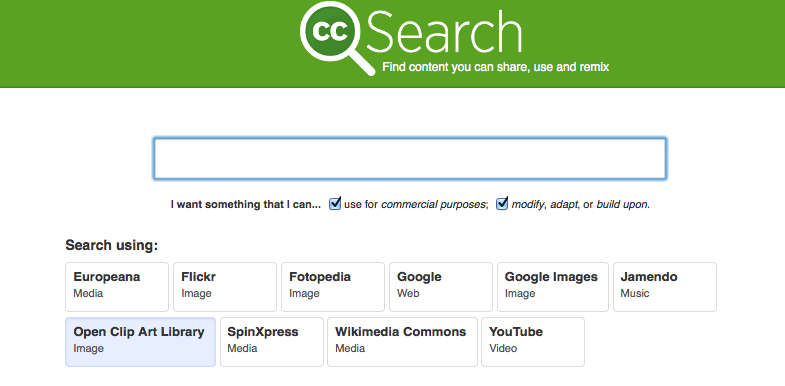Choose Flickr Image search source
785x386 pixels.
pos(225,287)
